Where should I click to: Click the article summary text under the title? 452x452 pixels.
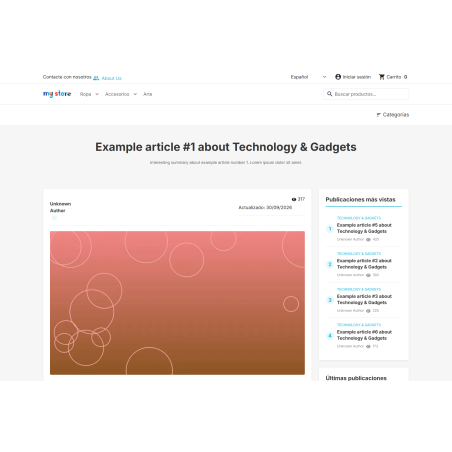[x=226, y=163]
